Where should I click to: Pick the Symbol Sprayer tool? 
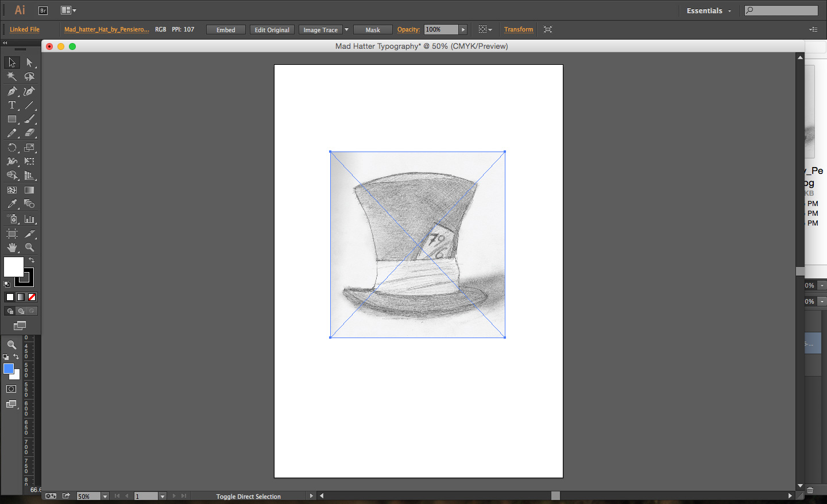12,219
